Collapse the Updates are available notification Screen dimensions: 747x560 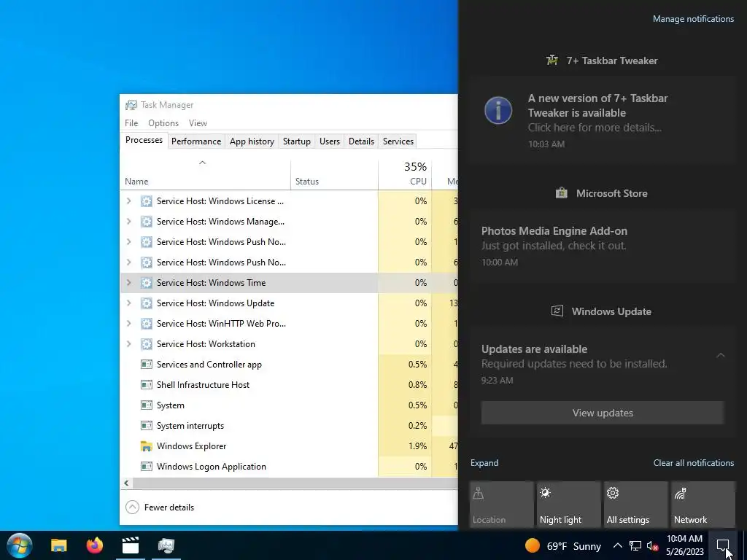tap(720, 355)
